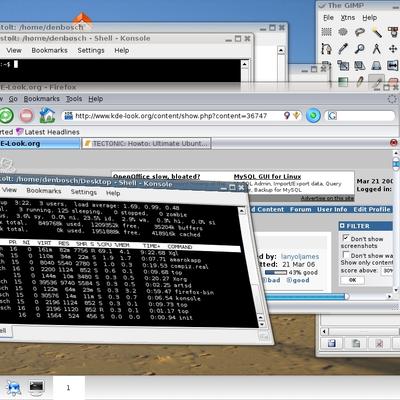The image size is (400, 400).
Task: Select GIMP Ellipse Select tool
Action: (343, 32)
